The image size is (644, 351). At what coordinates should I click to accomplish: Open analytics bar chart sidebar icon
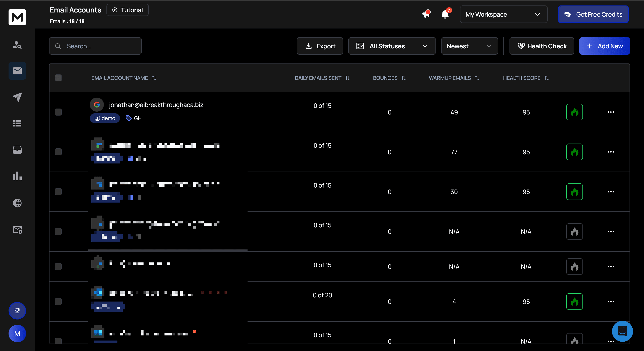click(x=17, y=176)
